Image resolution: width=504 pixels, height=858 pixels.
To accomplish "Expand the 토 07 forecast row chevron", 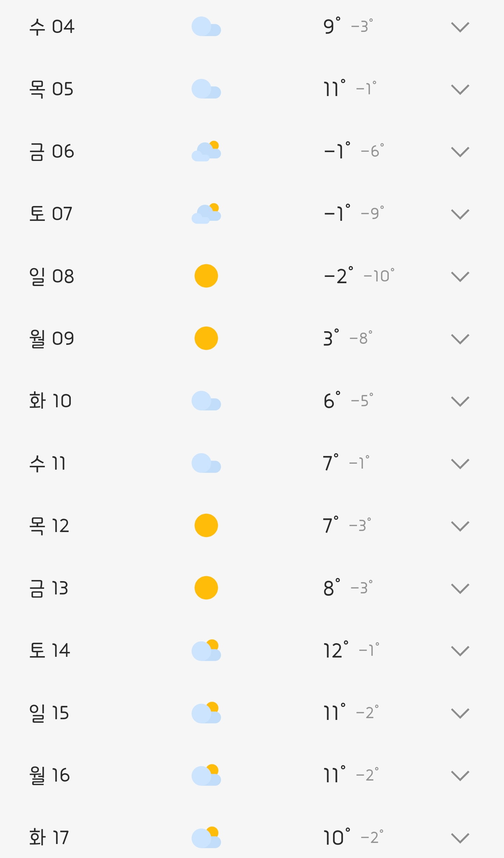I will [460, 214].
